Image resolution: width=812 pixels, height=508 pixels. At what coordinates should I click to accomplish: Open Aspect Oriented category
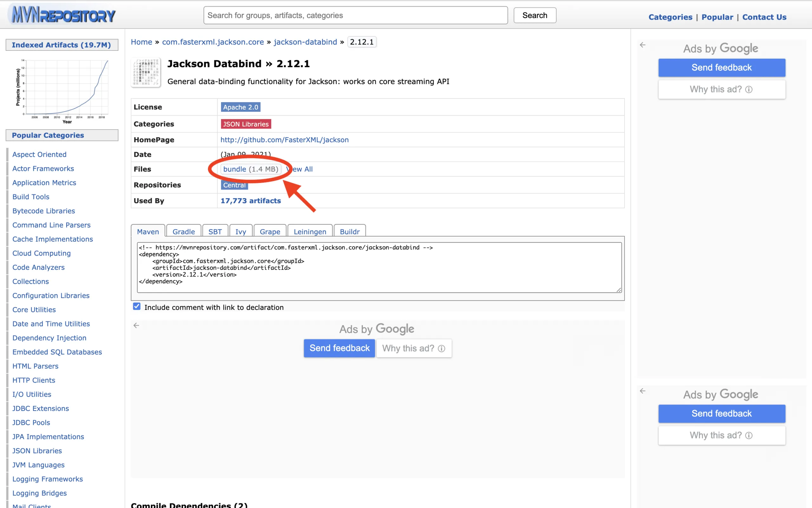(x=39, y=155)
